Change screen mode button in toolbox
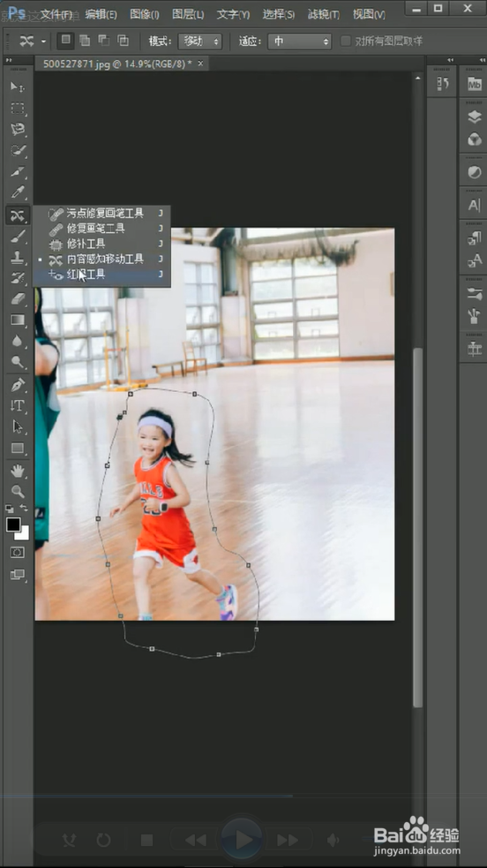Image resolution: width=487 pixels, height=868 pixels. [x=18, y=575]
